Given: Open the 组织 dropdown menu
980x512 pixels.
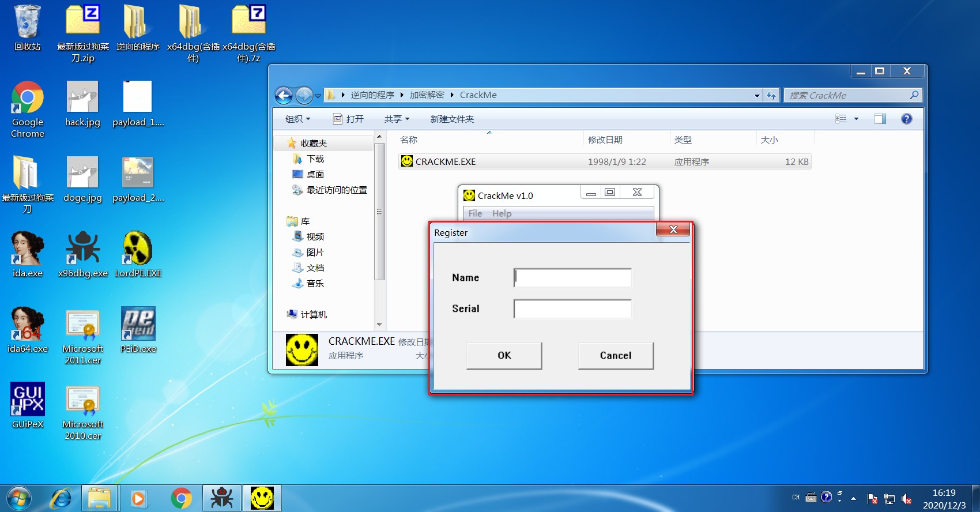Looking at the screenshot, I should (297, 119).
